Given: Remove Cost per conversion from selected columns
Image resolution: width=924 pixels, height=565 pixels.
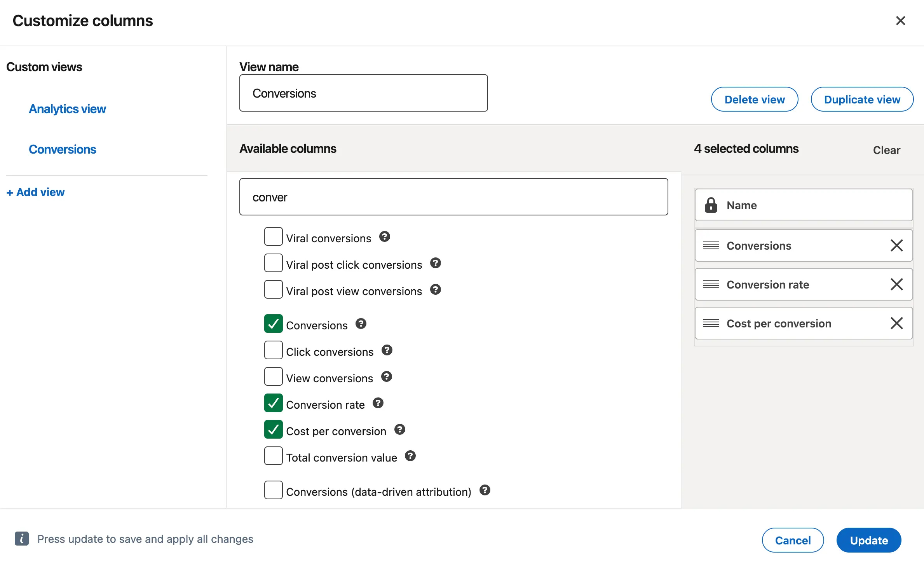Looking at the screenshot, I should tap(897, 323).
